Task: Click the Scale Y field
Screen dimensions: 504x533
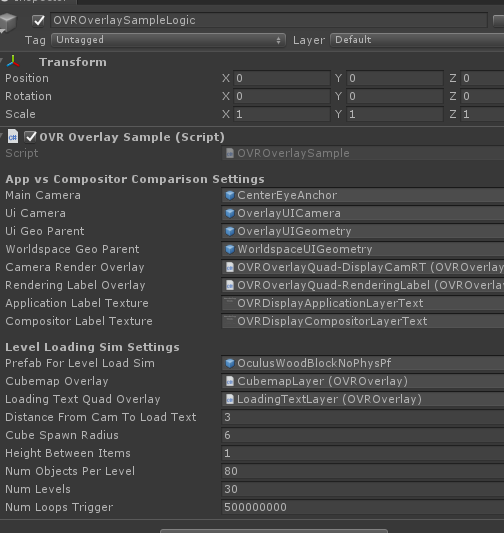Action: tap(395, 114)
